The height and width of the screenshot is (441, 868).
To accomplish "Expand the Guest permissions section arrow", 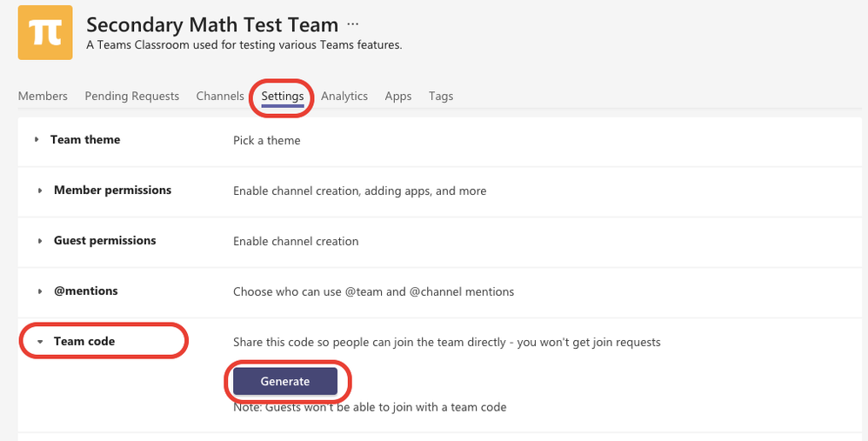I will click(40, 241).
